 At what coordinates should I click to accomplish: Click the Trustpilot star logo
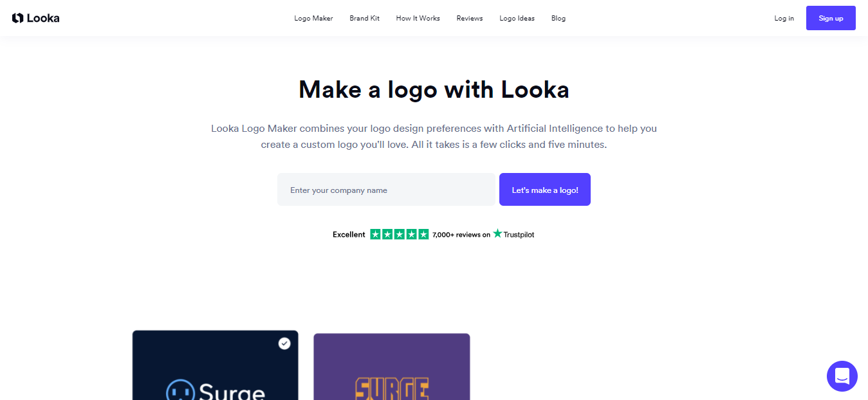[497, 233]
